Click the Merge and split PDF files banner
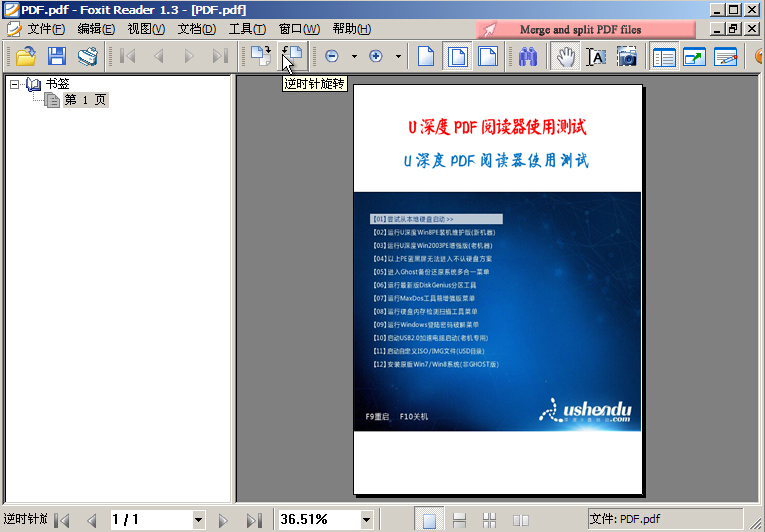765x532 pixels. coord(580,30)
